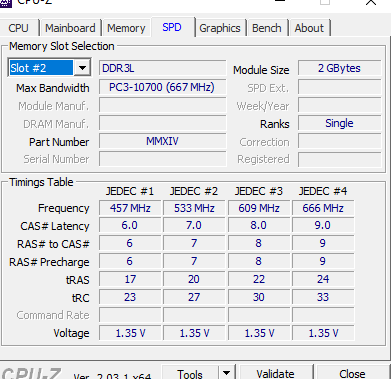Click the Tools button

tap(190, 373)
